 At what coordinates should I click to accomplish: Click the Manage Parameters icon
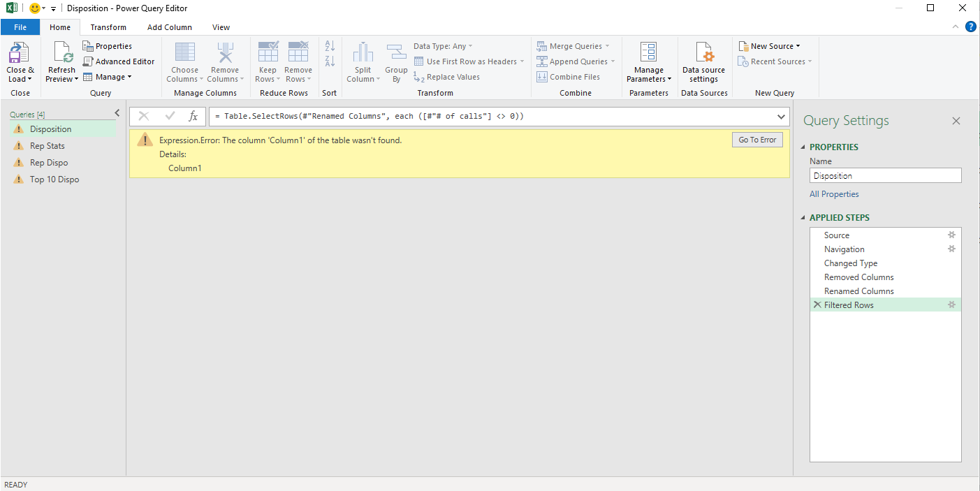coord(649,53)
